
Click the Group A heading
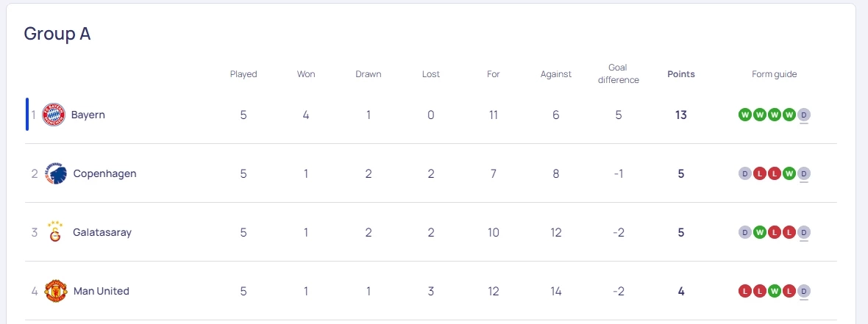pos(57,34)
